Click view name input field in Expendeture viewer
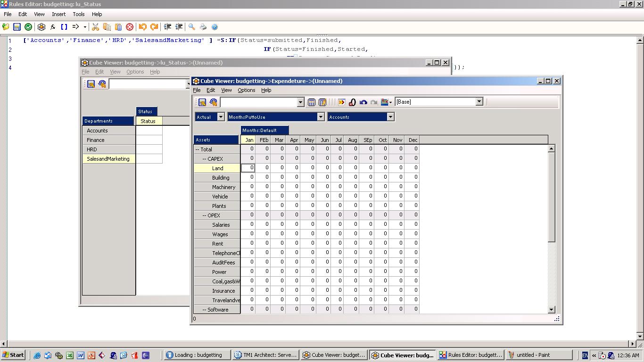 [258, 102]
